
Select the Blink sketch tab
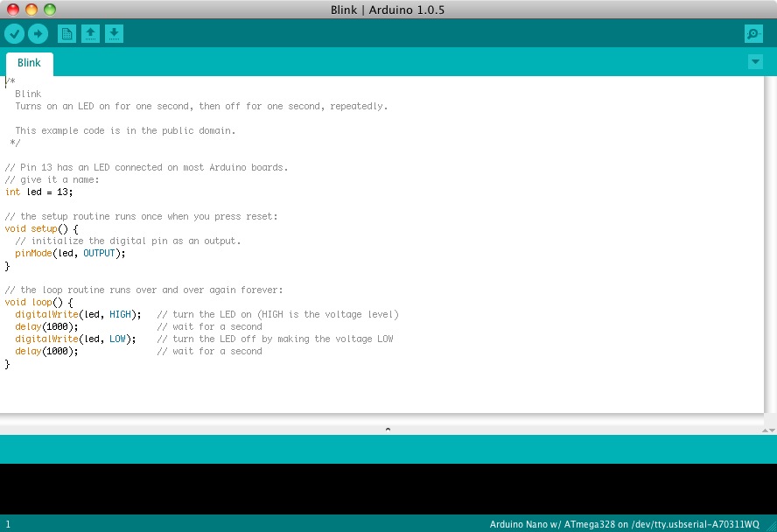tap(29, 63)
